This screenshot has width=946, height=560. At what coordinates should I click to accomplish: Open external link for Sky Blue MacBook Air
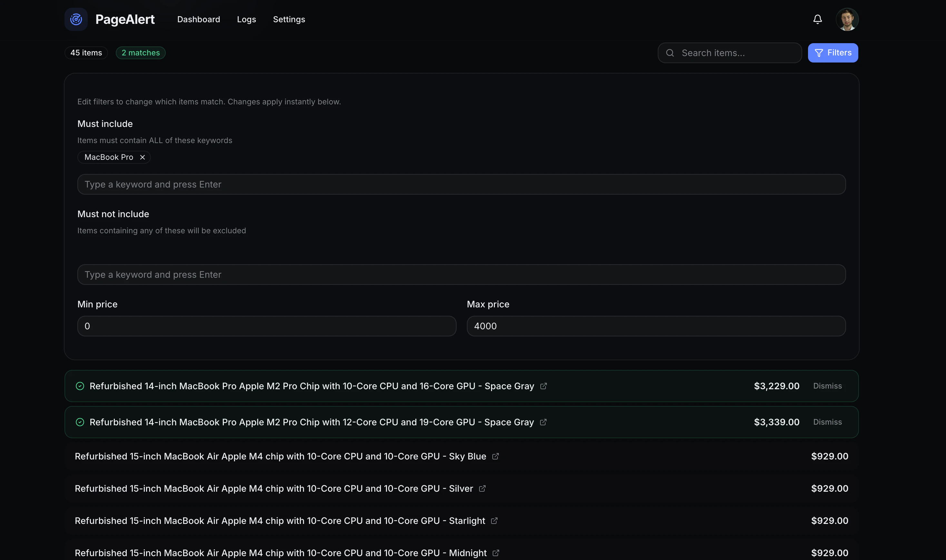tap(495, 456)
